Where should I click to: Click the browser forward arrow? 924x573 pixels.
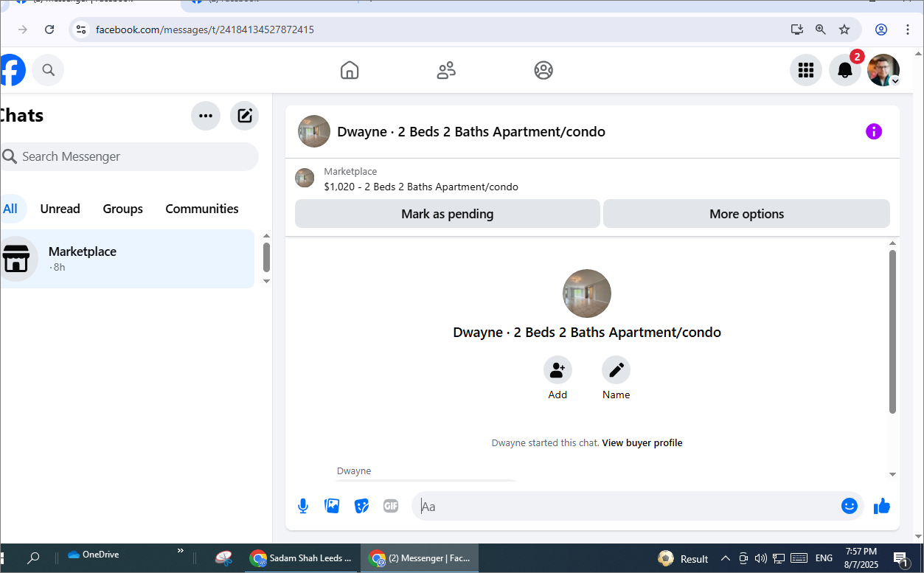pos(23,29)
